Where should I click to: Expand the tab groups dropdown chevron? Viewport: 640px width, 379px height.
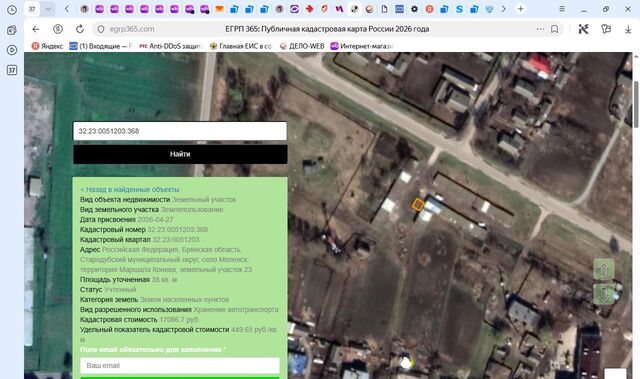(x=48, y=9)
